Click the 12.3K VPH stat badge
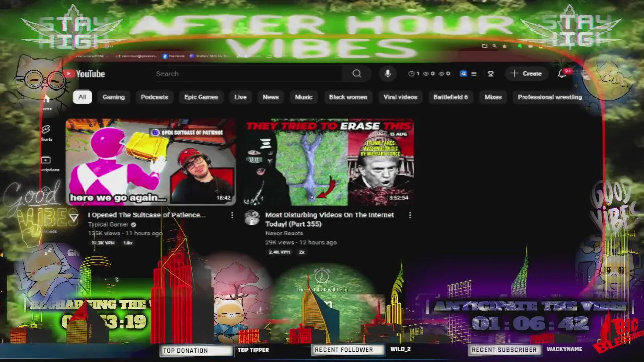The width and height of the screenshot is (644, 362). [103, 243]
